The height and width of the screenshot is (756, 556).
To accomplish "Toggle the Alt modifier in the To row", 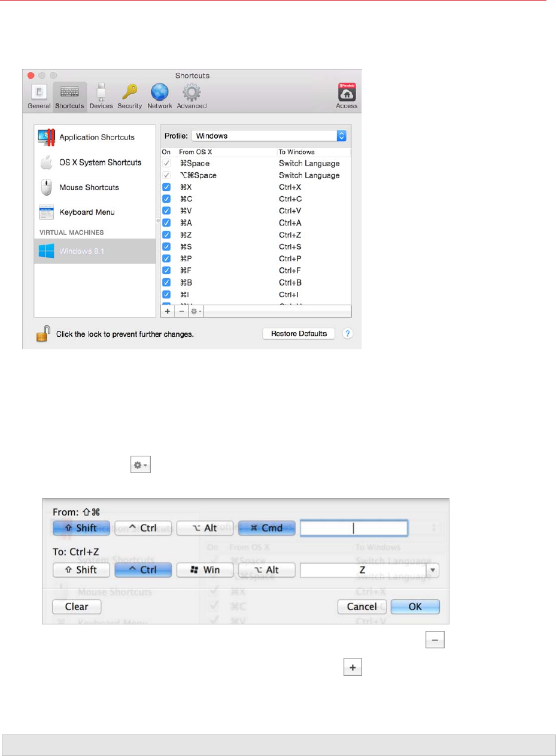I will click(x=267, y=569).
